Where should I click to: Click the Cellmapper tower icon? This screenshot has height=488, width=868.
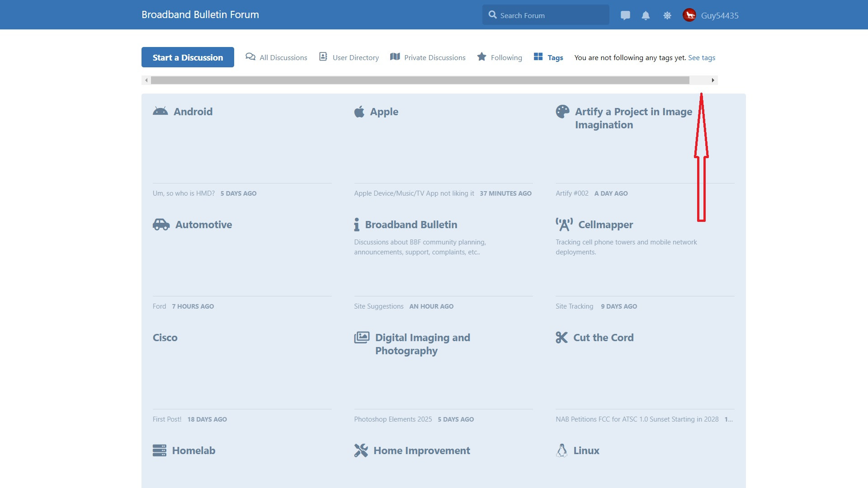[x=564, y=225]
